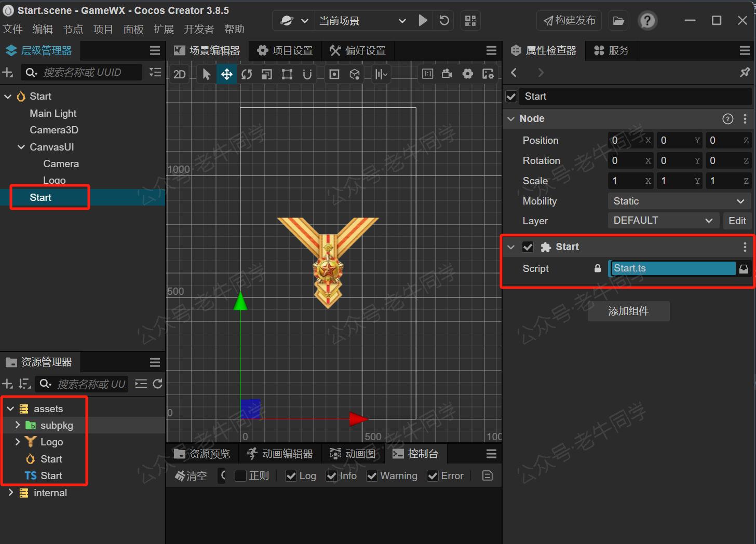Toggle pivot/center gizmo position icon
Image resolution: width=756 pixels, height=544 pixels.
coord(334,74)
